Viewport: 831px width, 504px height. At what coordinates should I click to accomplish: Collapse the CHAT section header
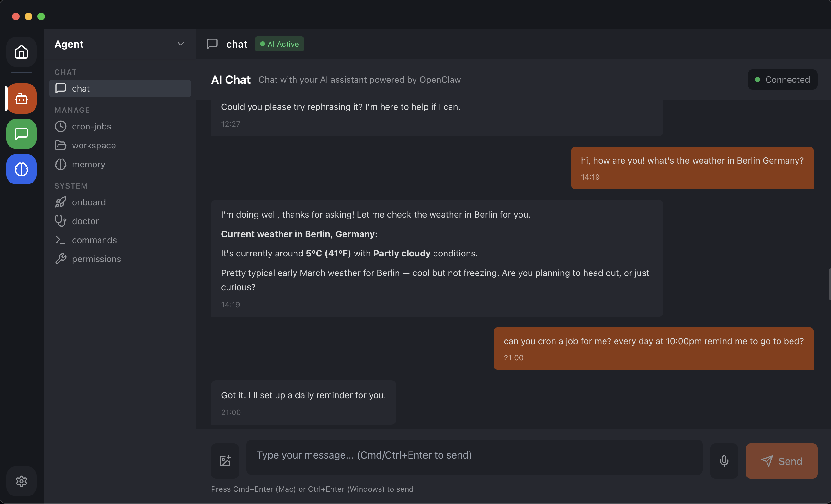[x=65, y=72]
